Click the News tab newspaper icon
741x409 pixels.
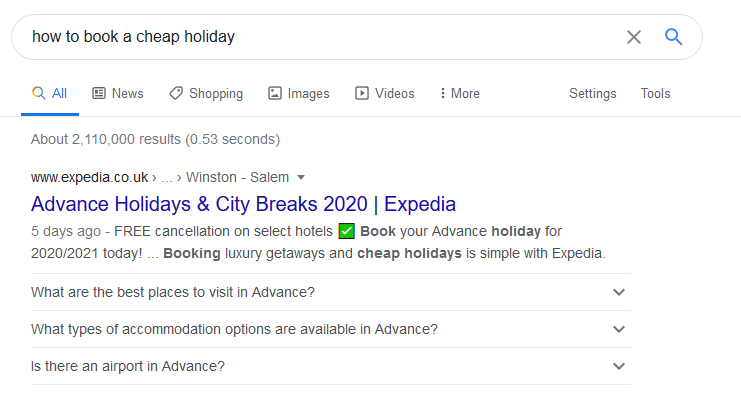[x=99, y=93]
